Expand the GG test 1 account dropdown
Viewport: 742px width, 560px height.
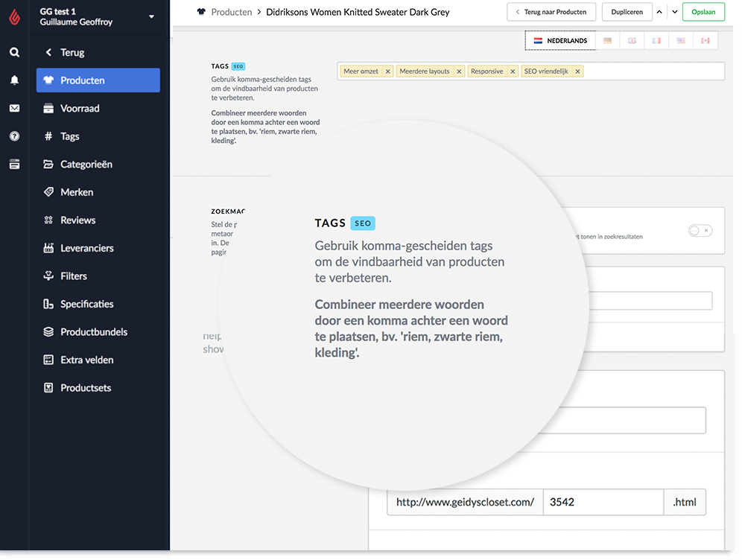151,17
